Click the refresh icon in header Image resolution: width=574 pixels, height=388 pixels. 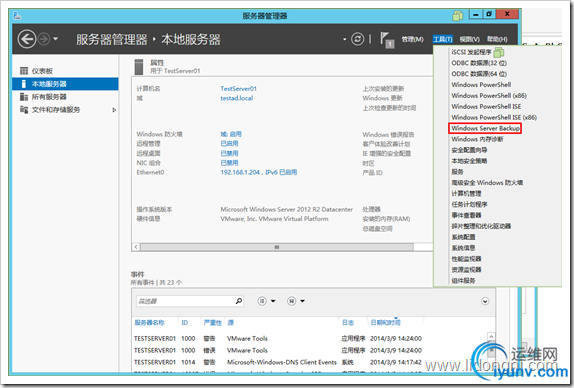point(357,39)
